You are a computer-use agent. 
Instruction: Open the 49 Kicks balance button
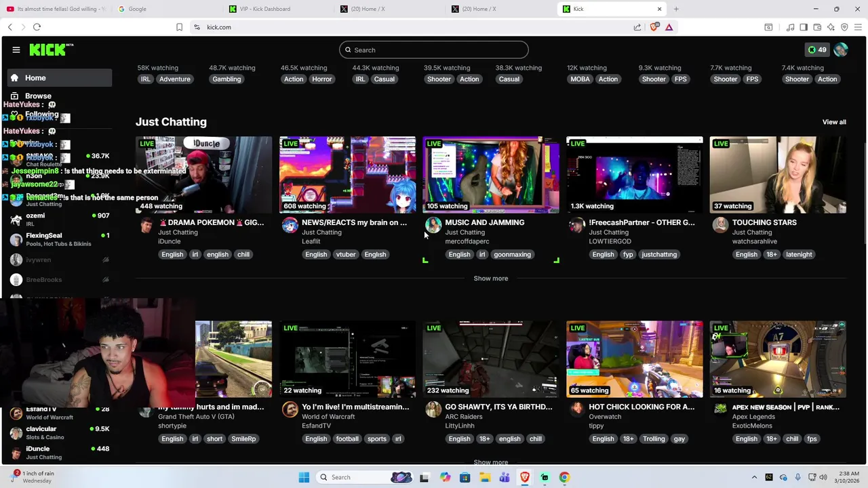pyautogui.click(x=816, y=49)
